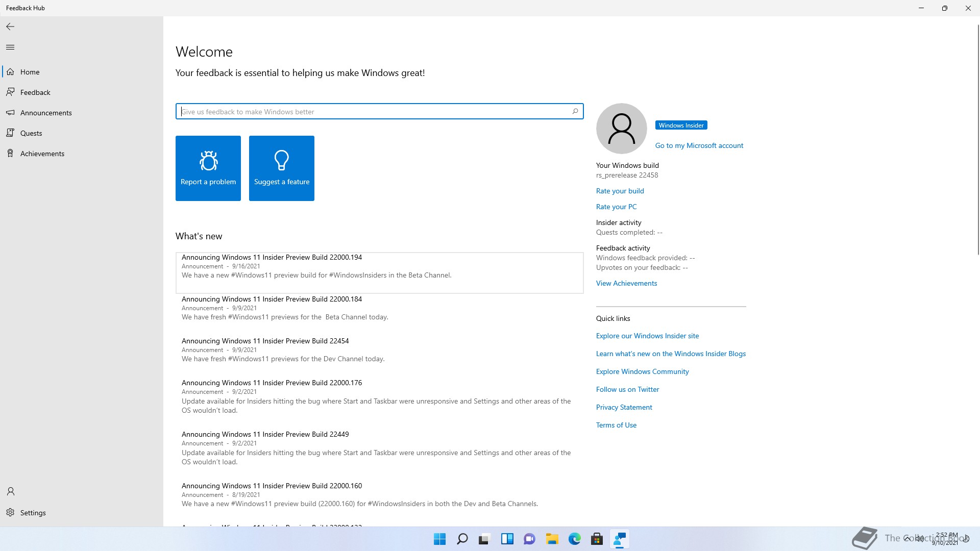
Task: Open the Feedback section in sidebar
Action: click(x=35, y=92)
